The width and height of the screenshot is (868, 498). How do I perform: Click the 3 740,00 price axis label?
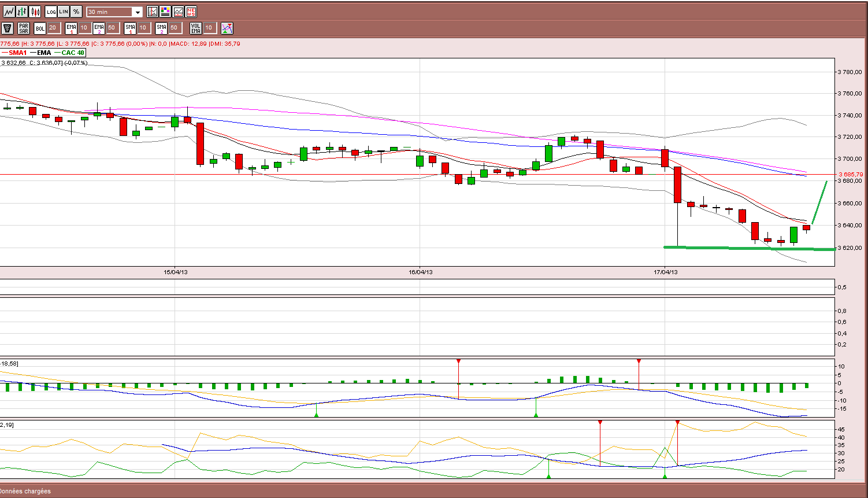(x=851, y=115)
